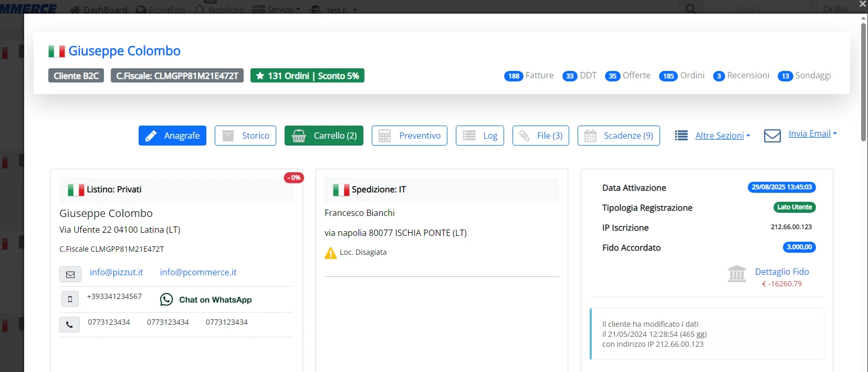Click the archive box icon in Storico button

228,136
